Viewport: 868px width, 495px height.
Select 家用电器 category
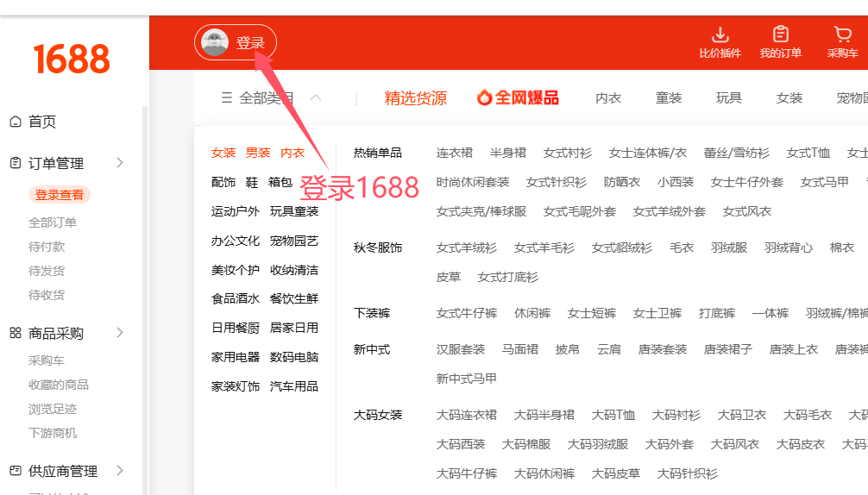point(236,357)
